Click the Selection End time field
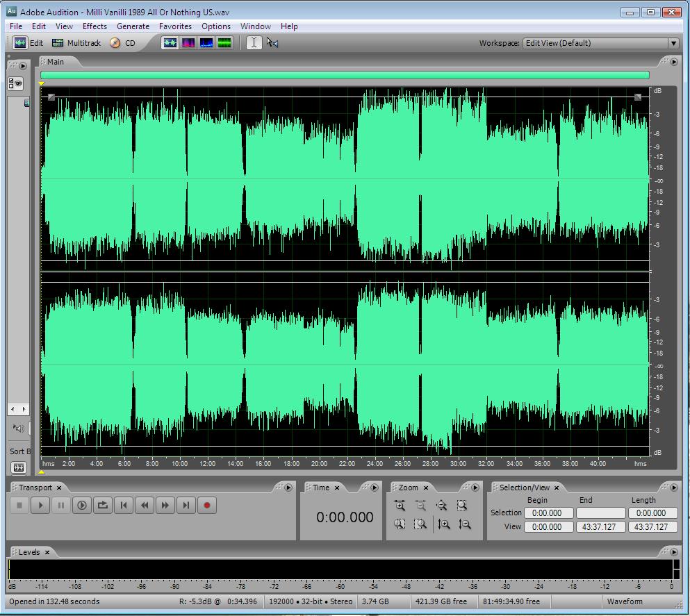690x616 pixels. pyautogui.click(x=600, y=513)
